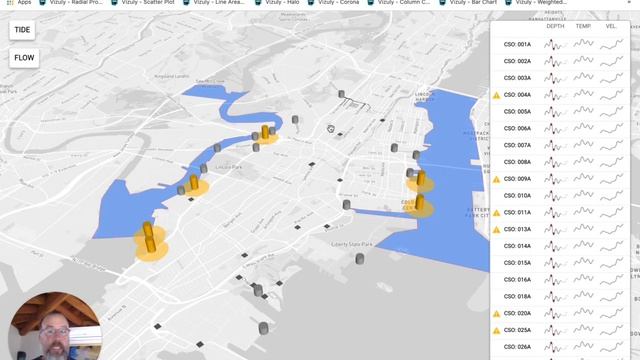Click the CSO: 013A label text
This screenshot has width=640, height=360.
(517, 229)
